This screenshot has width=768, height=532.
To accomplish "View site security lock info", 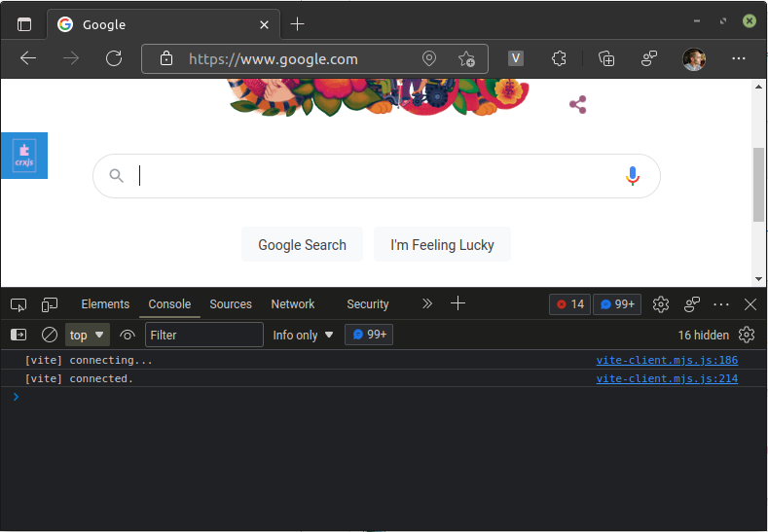I will 166,58.
